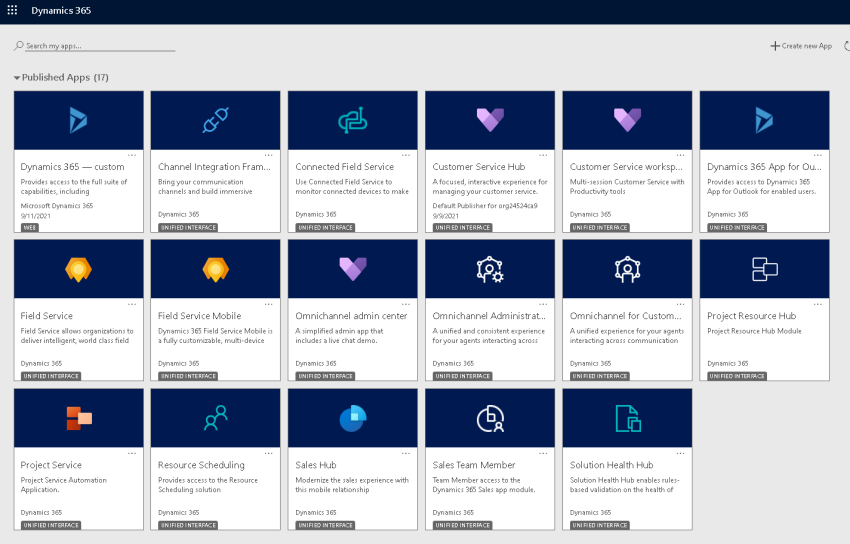Viewport: 850px width, 544px height.
Task: Open more options for Field Service
Action: (x=132, y=305)
